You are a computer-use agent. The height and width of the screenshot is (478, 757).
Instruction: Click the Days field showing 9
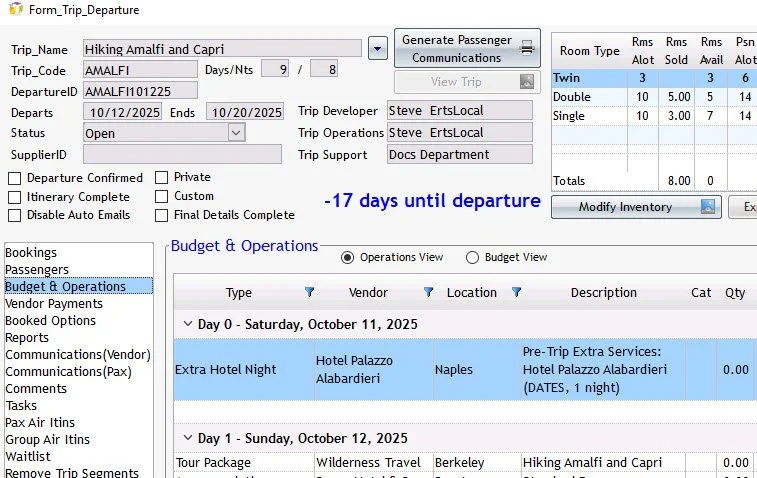pos(275,69)
